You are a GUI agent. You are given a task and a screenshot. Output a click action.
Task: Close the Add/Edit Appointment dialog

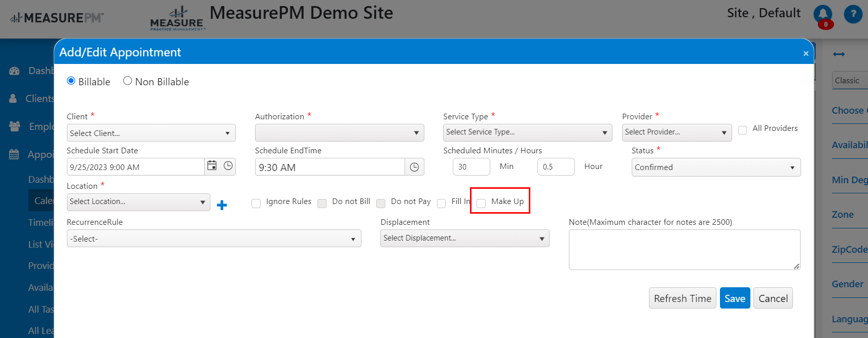(x=806, y=53)
